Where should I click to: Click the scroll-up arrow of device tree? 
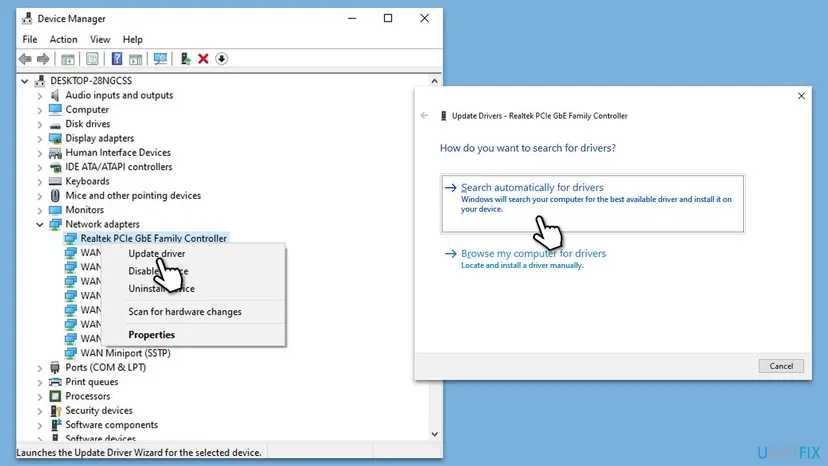tap(434, 81)
